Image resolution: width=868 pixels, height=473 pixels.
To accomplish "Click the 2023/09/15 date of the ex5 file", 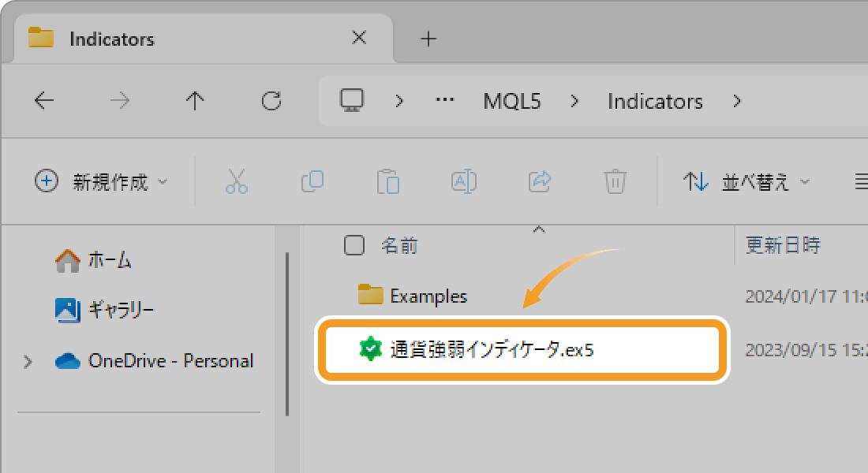I will (806, 350).
